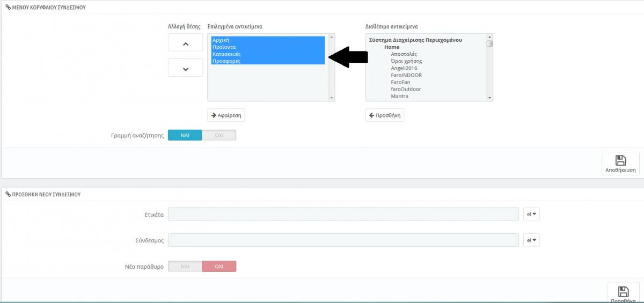Image resolution: width=644 pixels, height=303 pixels.
Task: Click down arrow of available items scrollbar
Action: 489,98
